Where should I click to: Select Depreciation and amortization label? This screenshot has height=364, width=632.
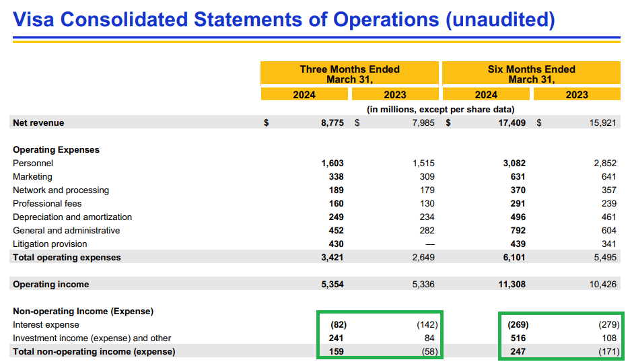pos(72,217)
